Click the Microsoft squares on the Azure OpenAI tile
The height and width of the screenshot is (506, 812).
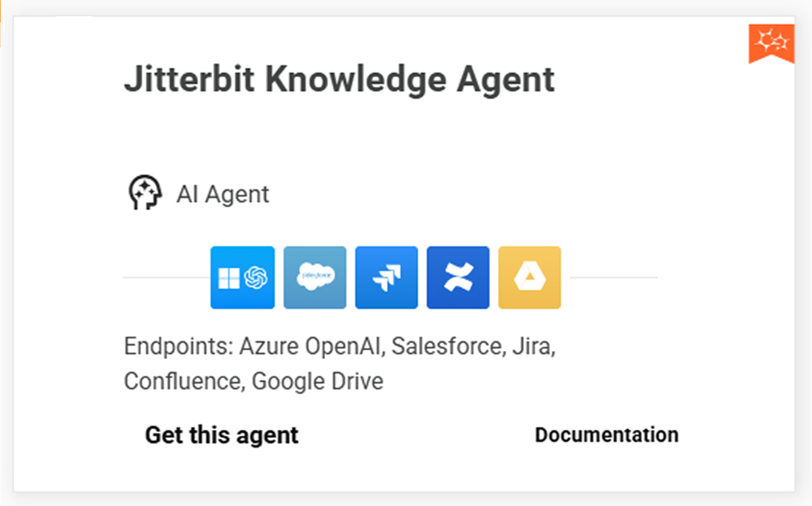click(231, 277)
